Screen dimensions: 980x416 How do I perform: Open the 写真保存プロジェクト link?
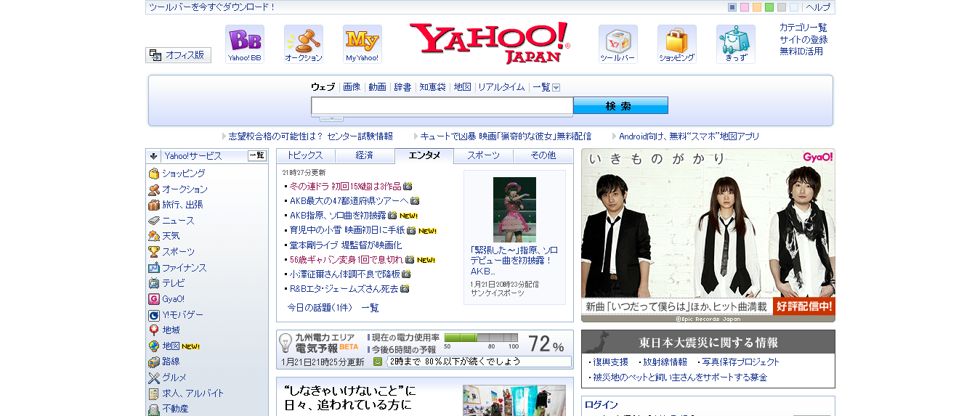tap(740, 362)
